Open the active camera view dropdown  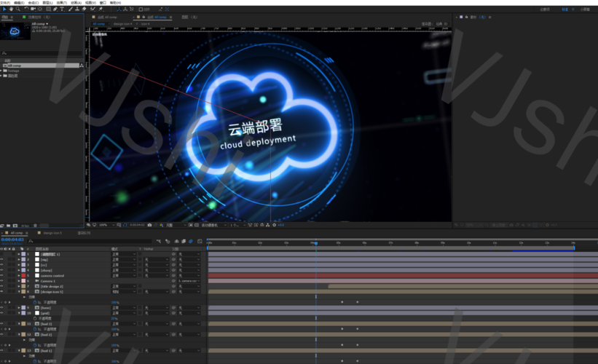pyautogui.click(x=214, y=225)
